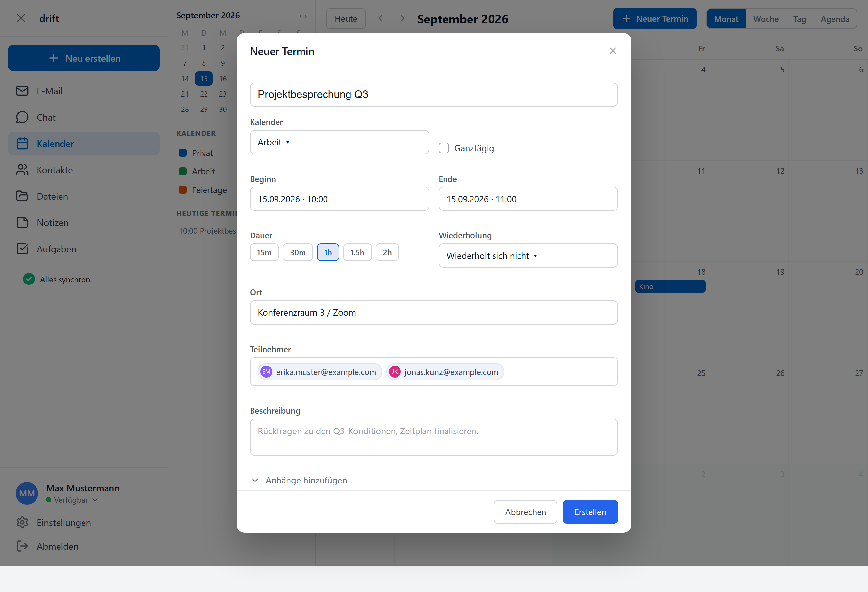Click the mini calendar month navigation arrows
This screenshot has height=592, width=868.
tap(303, 16)
